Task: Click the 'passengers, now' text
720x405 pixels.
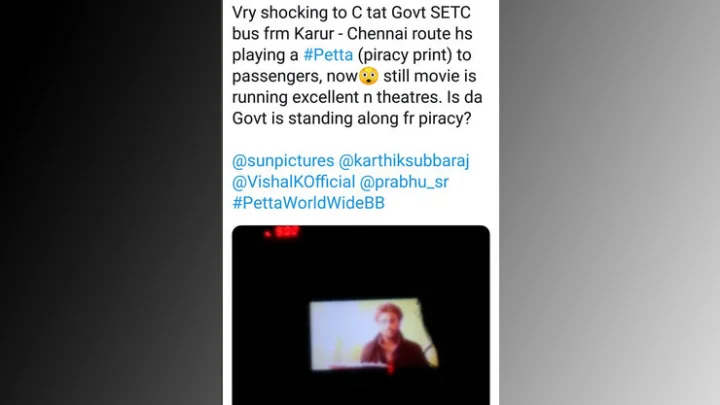Action: click(x=294, y=76)
